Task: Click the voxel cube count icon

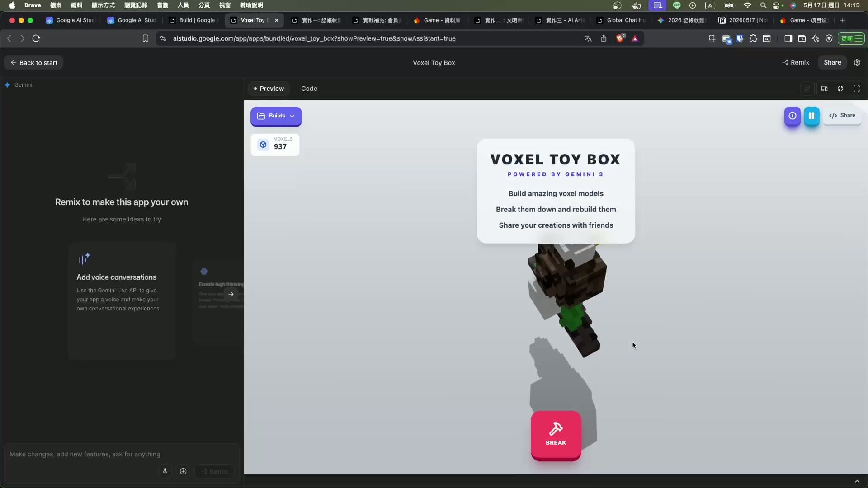Action: tap(263, 145)
